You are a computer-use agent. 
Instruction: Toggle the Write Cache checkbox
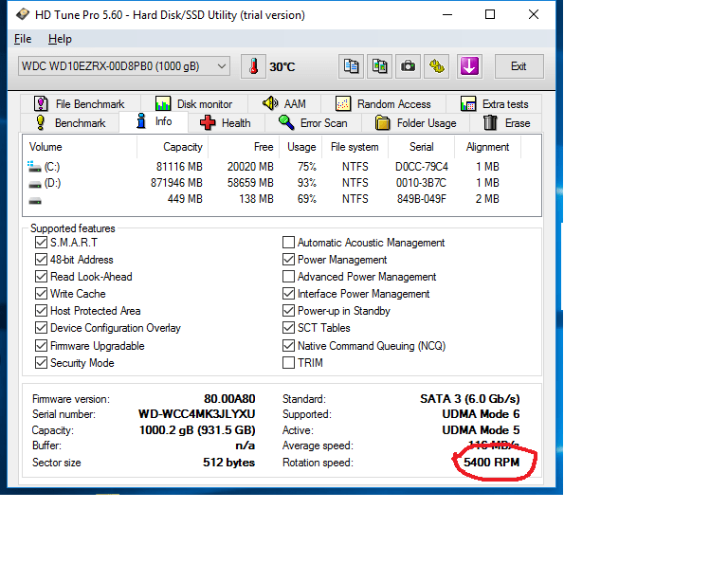41,294
